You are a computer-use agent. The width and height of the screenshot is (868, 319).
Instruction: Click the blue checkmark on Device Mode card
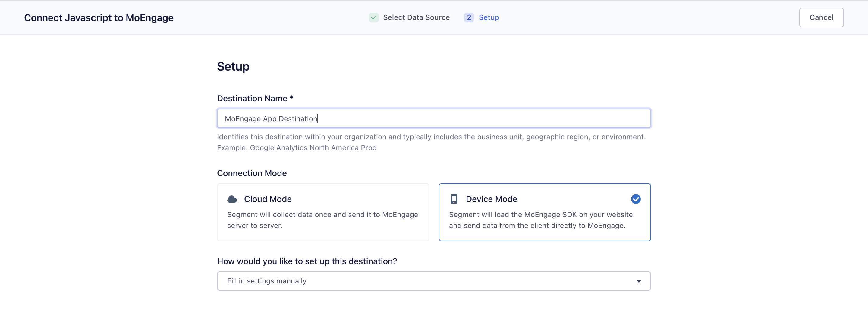coord(636,199)
